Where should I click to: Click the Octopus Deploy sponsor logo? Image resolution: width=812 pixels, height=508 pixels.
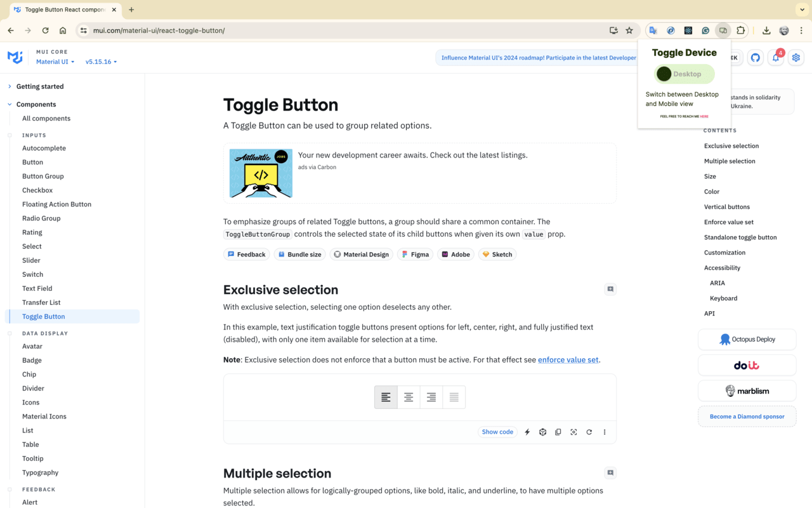click(x=747, y=339)
